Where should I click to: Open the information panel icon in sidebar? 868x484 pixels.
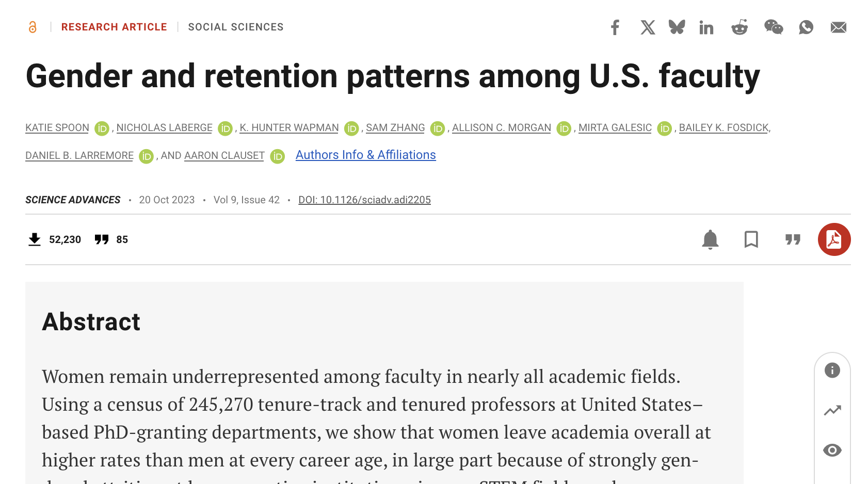[x=832, y=370]
